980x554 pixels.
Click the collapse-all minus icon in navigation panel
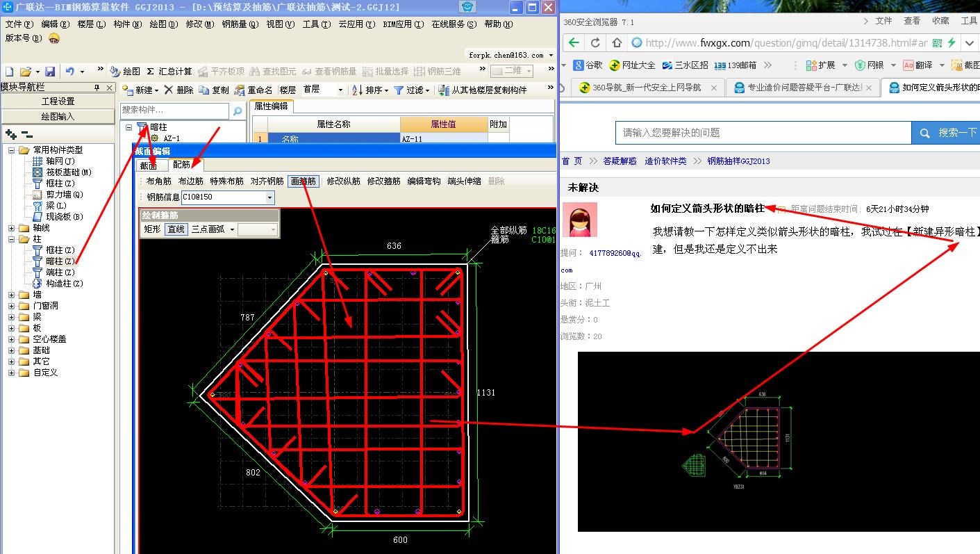click(x=27, y=134)
